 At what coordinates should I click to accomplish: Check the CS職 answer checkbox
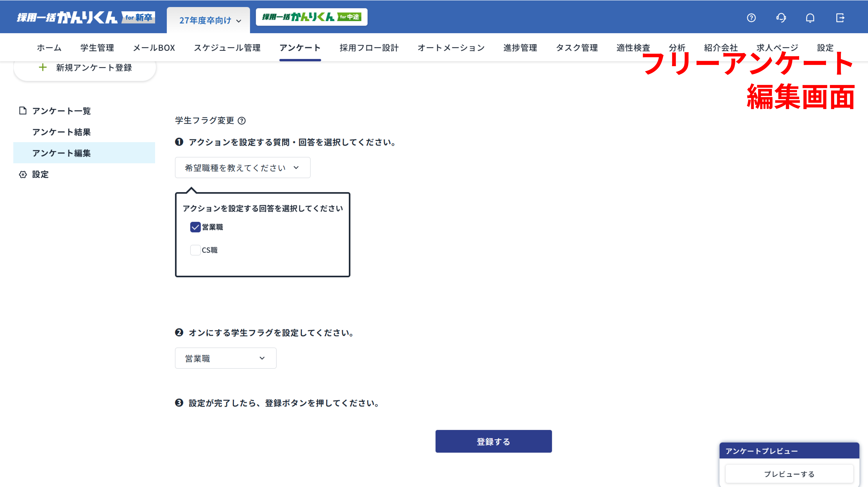(195, 250)
